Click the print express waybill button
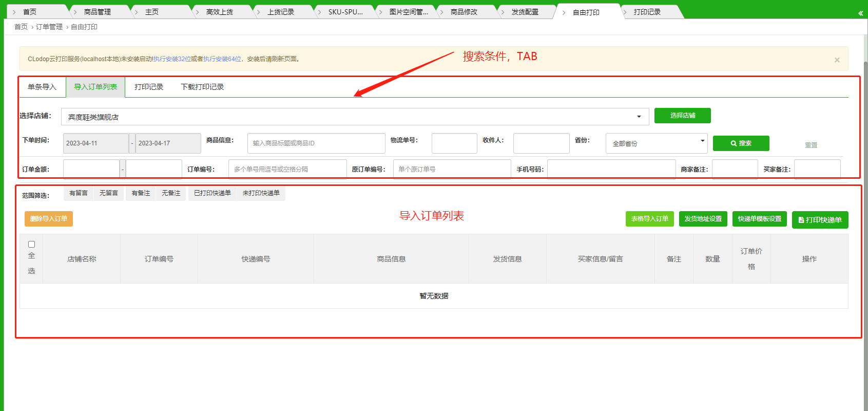This screenshot has height=411, width=868. (x=820, y=220)
